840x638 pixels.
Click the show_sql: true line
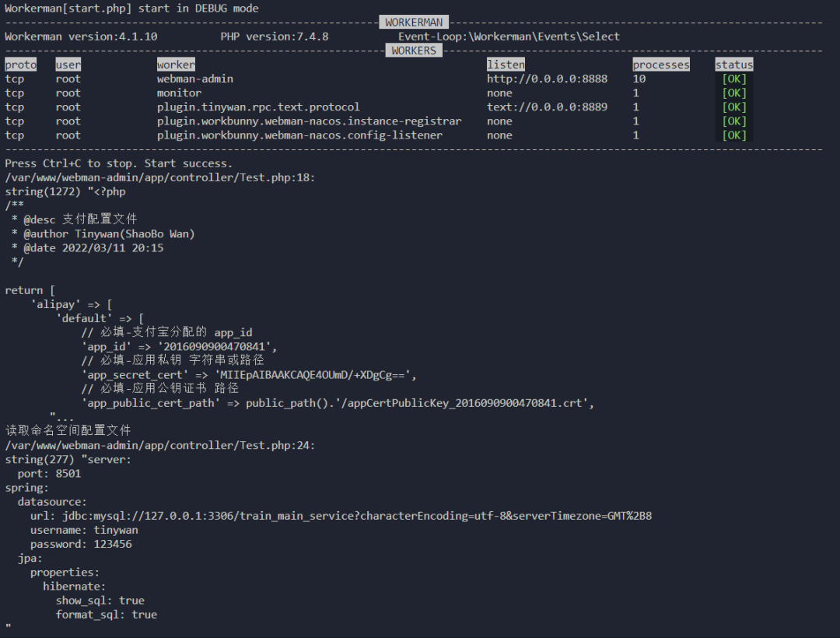coord(100,600)
